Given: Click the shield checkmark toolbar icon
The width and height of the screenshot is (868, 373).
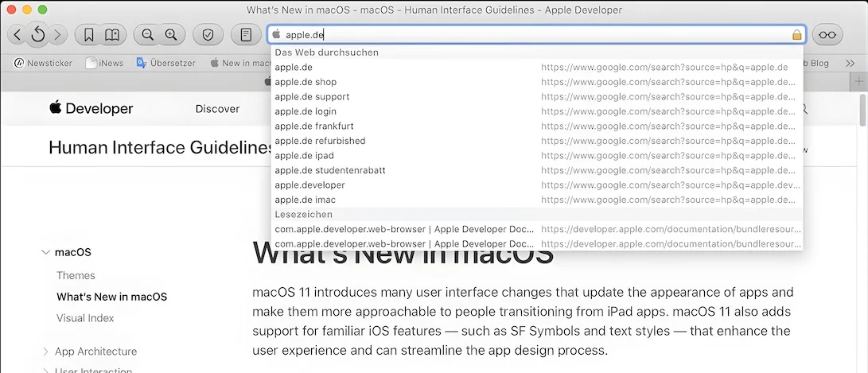Looking at the screenshot, I should (208, 35).
